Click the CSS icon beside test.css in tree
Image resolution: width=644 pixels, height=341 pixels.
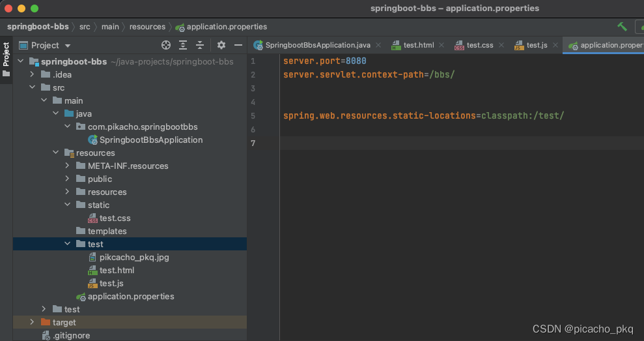[x=93, y=218]
